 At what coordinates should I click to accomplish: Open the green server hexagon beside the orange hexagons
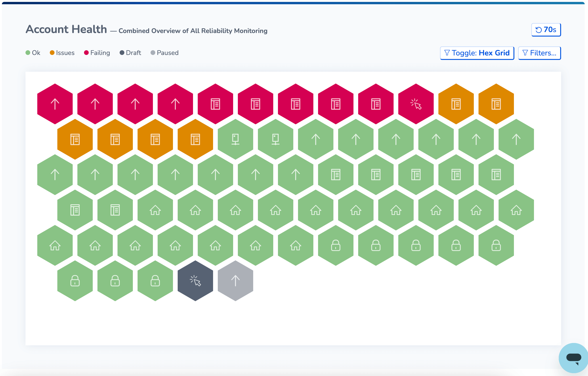235,139
